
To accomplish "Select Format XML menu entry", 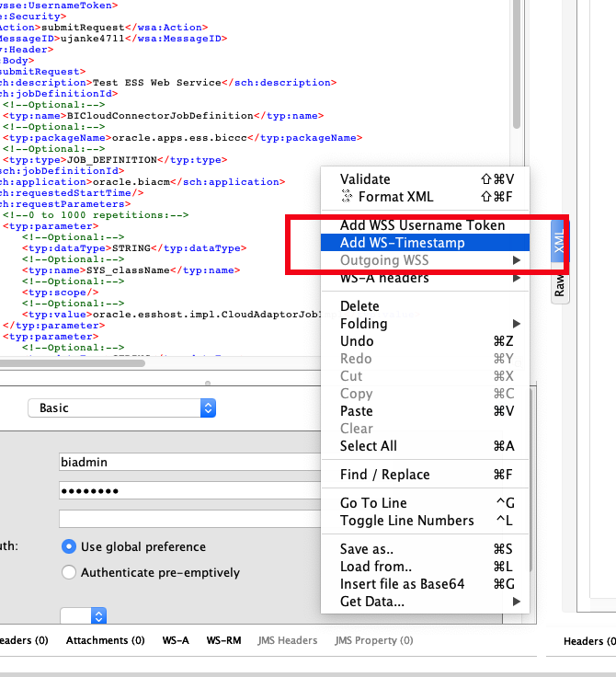I will [425, 197].
